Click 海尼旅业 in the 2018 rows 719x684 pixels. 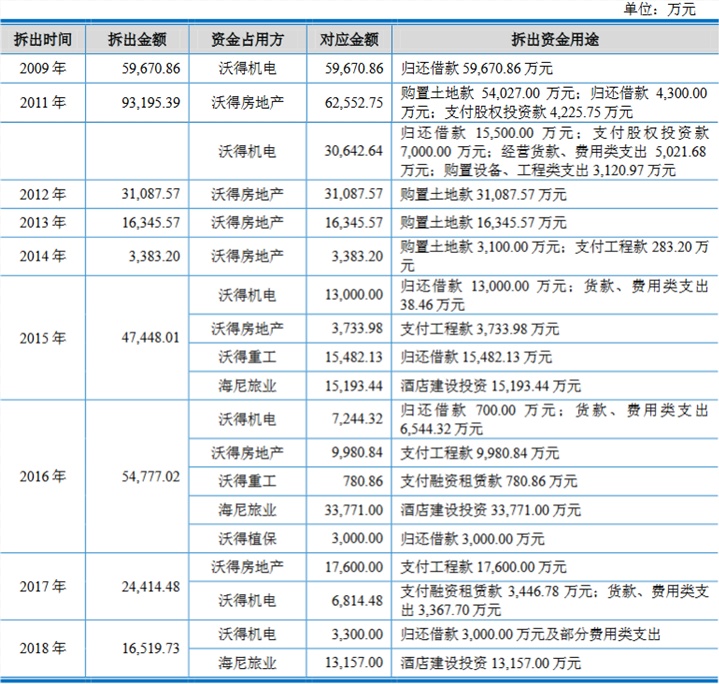(248, 662)
